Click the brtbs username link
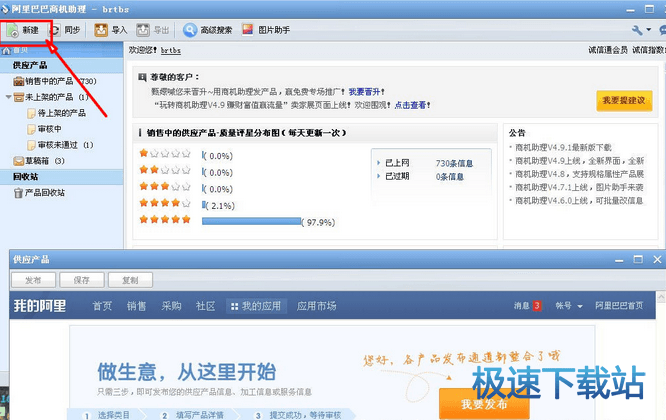The image size is (666, 420). point(171,51)
